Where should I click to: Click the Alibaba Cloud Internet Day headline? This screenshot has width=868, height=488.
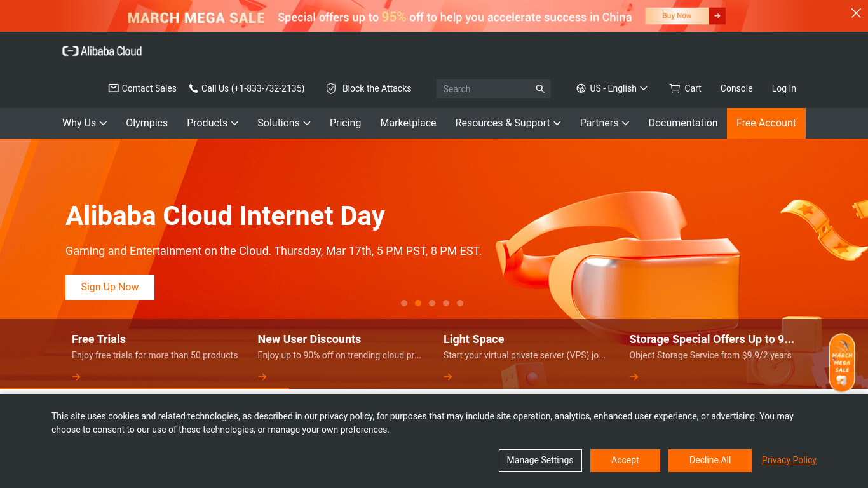(x=225, y=216)
